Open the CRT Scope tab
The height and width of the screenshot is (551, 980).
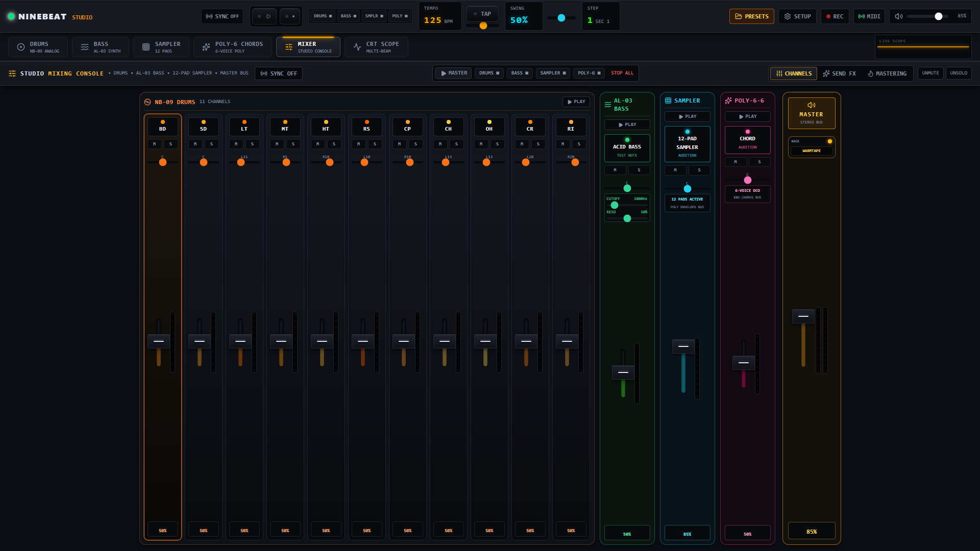pos(376,47)
